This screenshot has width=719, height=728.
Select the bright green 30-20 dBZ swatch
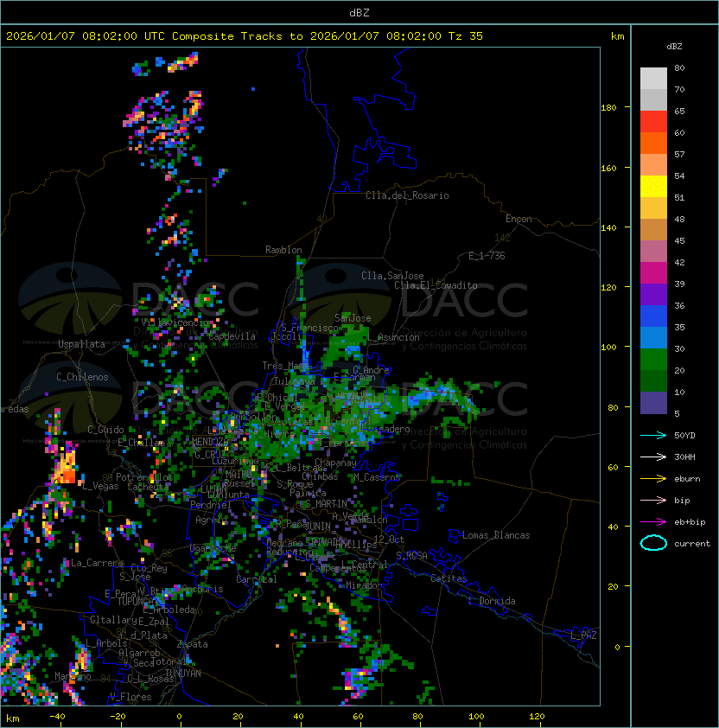pyautogui.click(x=653, y=360)
